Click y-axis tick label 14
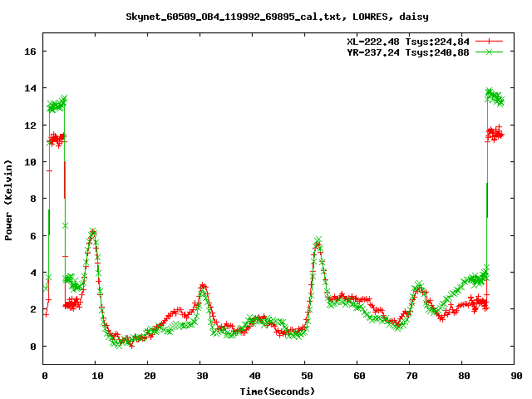 tap(30, 88)
